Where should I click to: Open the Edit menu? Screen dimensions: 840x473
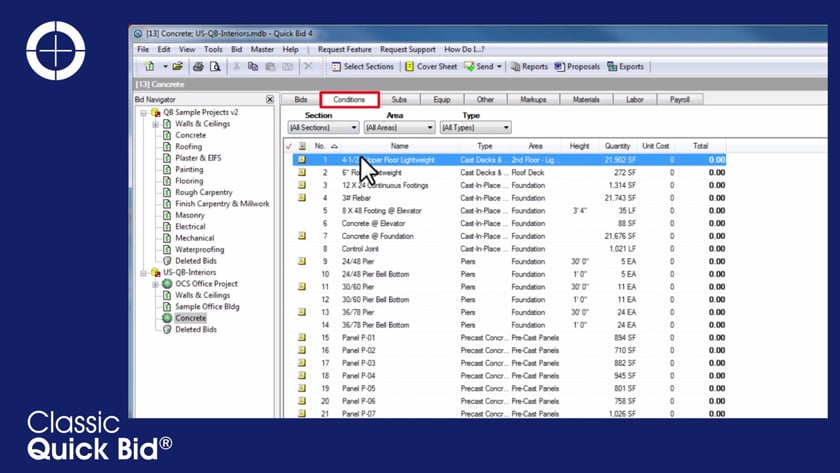(x=164, y=49)
